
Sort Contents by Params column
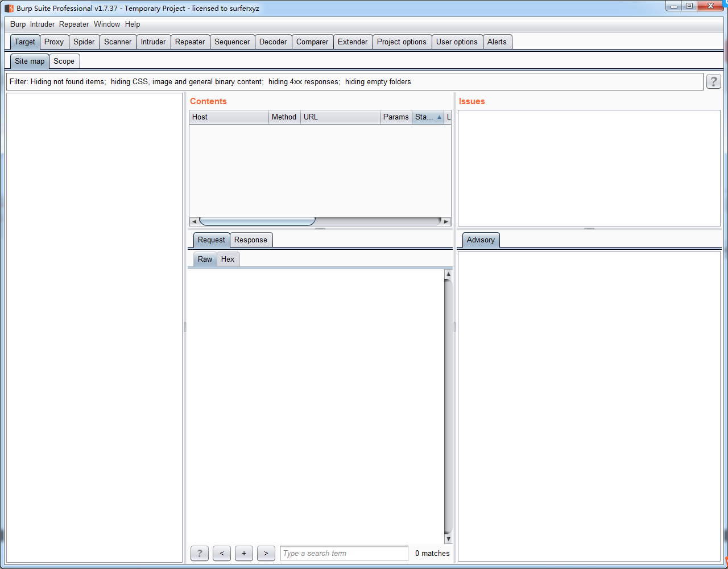pyautogui.click(x=396, y=117)
